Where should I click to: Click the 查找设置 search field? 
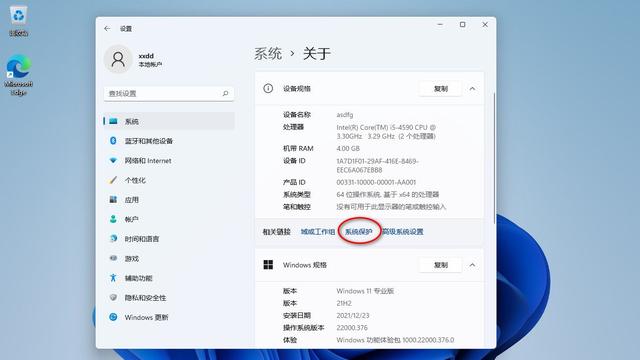[169, 93]
